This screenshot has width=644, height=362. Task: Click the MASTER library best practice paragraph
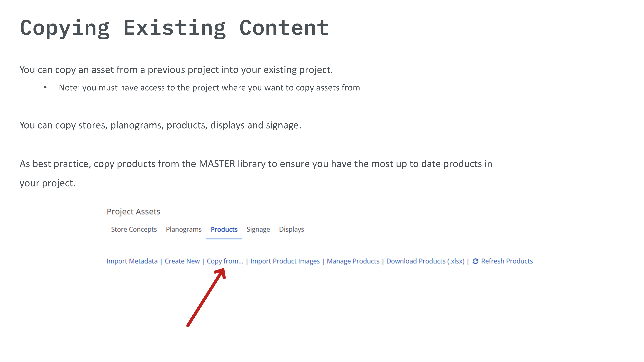[x=256, y=164]
